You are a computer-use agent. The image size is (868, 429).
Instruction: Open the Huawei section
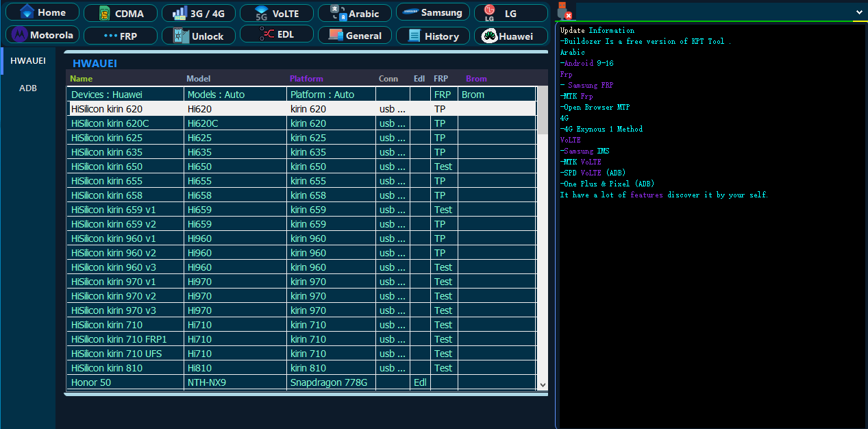(511, 36)
